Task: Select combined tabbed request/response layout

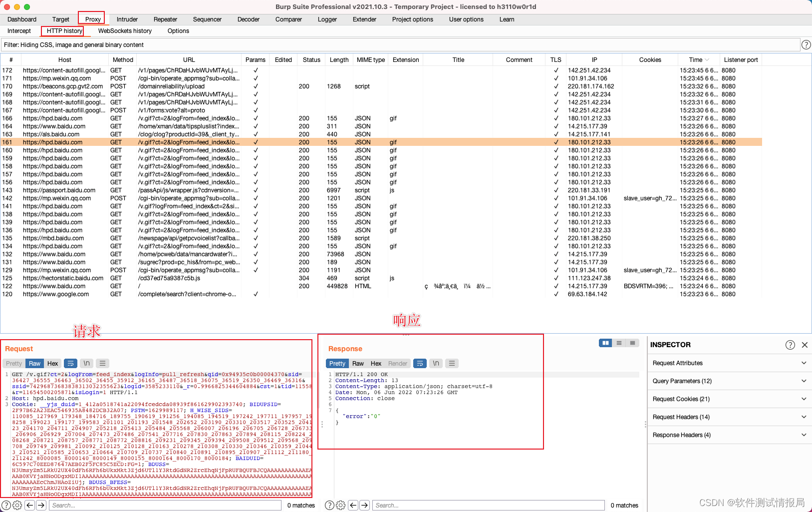Action: click(x=632, y=343)
